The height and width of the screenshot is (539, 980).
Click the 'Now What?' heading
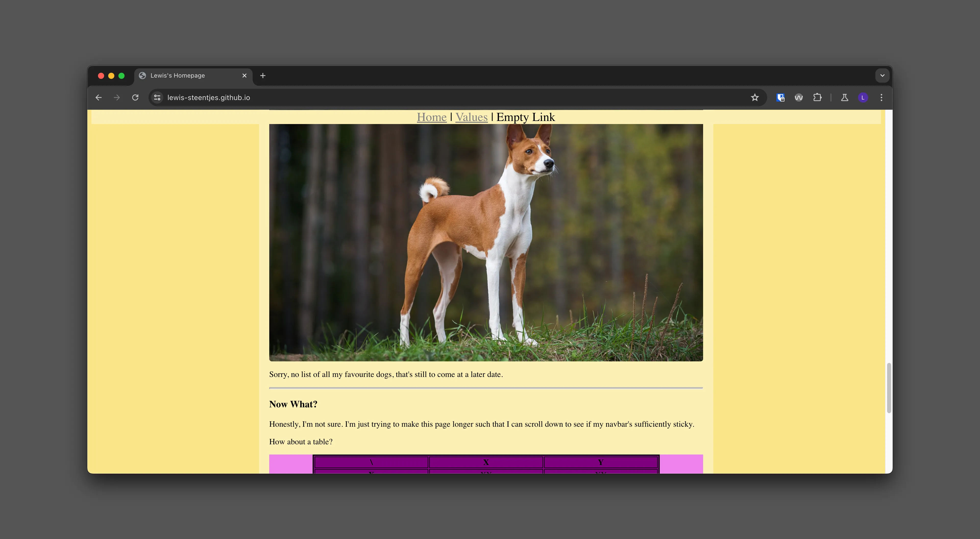tap(293, 404)
